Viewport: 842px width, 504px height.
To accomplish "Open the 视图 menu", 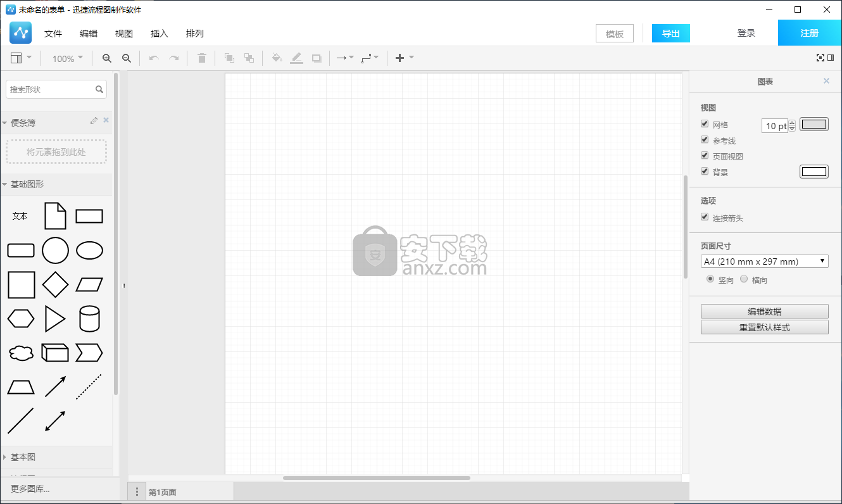I will [x=124, y=34].
